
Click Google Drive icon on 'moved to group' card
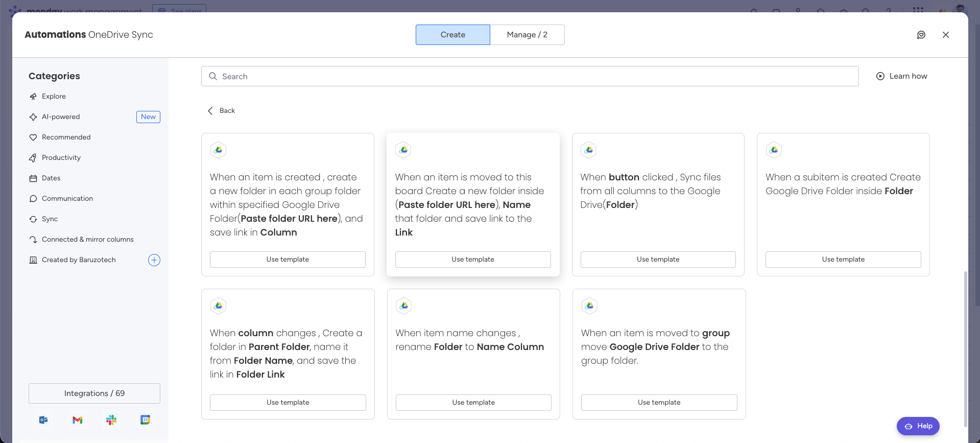[589, 306]
